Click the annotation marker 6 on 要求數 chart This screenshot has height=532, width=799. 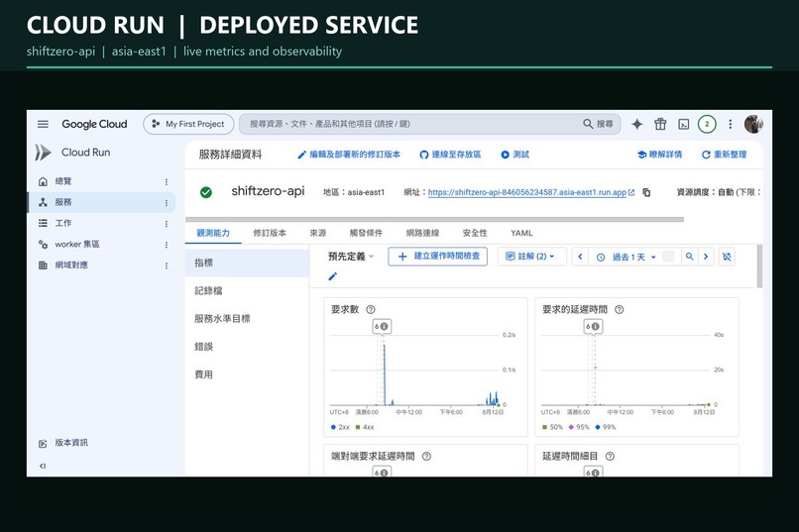382,326
